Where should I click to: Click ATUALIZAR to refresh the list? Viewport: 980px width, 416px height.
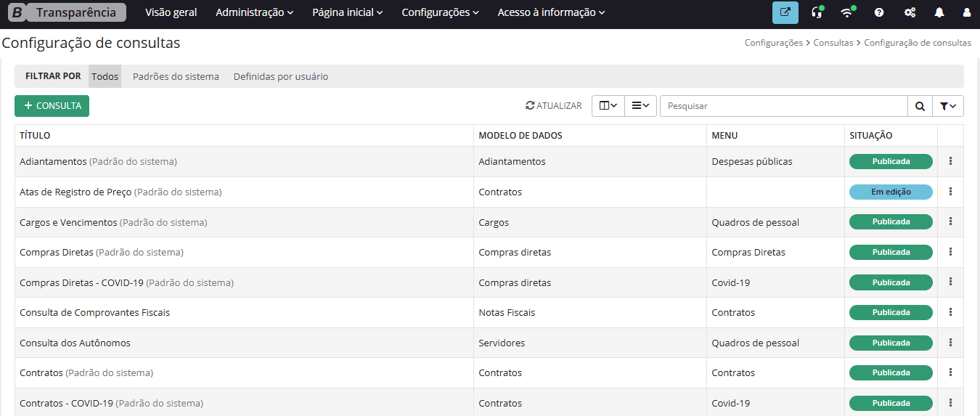click(554, 106)
